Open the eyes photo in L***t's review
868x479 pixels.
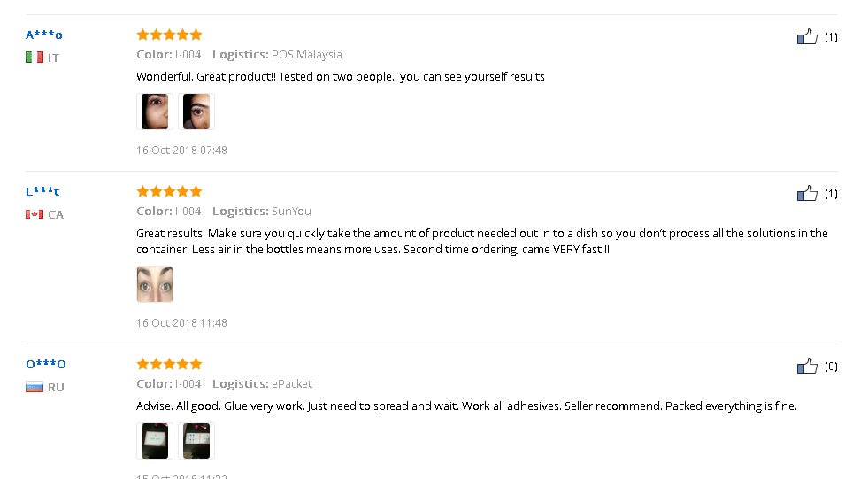point(155,285)
